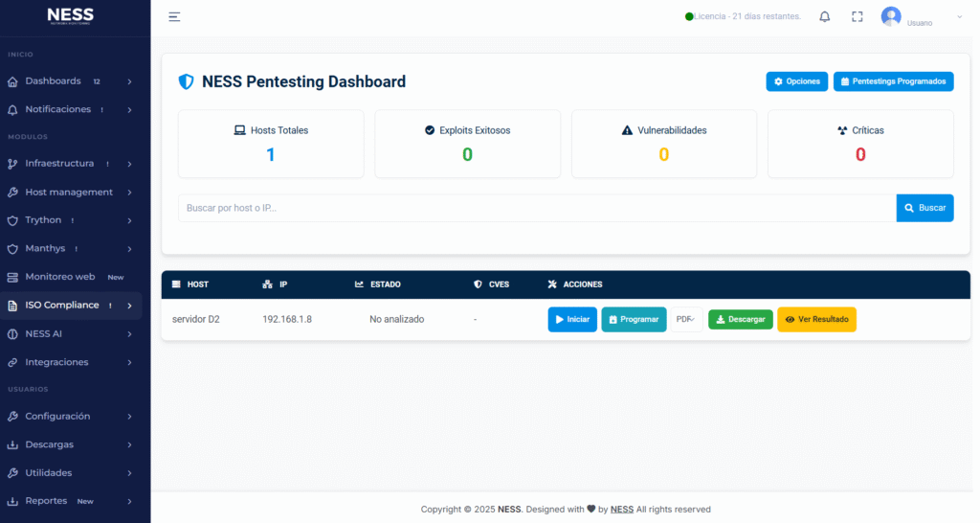The image size is (980, 523).
Task: Click the Pentestings Programados button
Action: 893,82
